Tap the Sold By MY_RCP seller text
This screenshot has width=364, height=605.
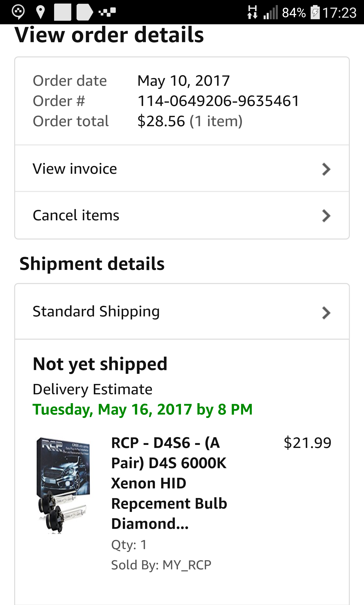(161, 565)
